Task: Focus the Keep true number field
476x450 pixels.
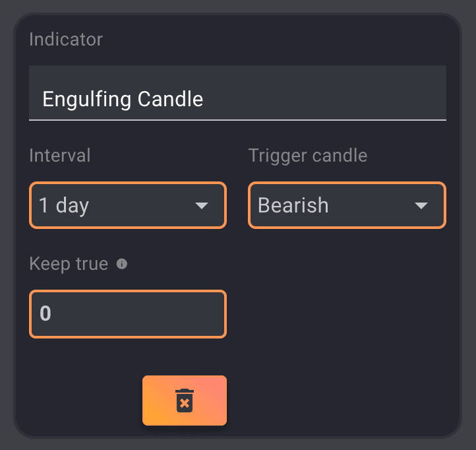Action: tap(128, 313)
